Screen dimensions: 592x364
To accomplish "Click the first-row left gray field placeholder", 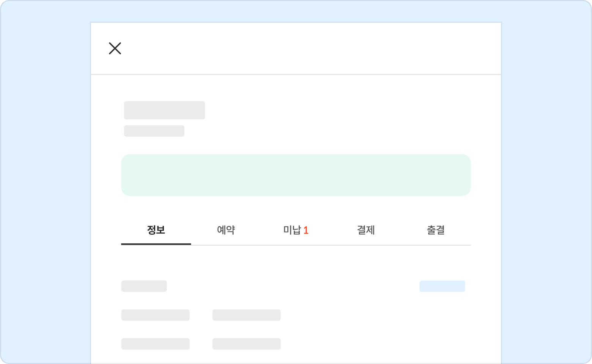I will pyautogui.click(x=155, y=315).
